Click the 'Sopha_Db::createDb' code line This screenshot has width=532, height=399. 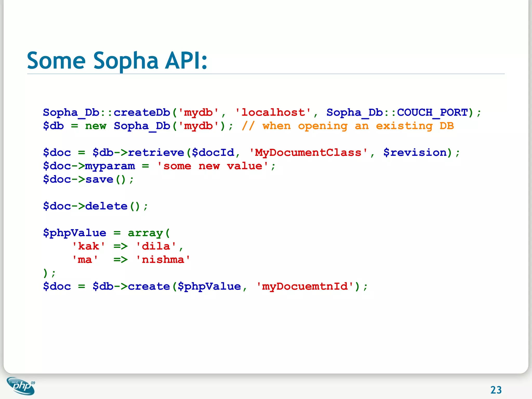pyautogui.click(x=262, y=113)
